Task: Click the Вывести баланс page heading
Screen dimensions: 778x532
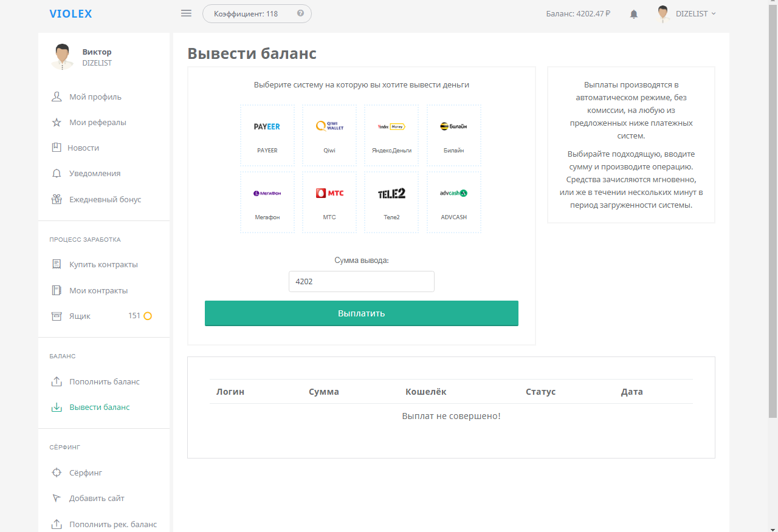Action: [x=252, y=53]
